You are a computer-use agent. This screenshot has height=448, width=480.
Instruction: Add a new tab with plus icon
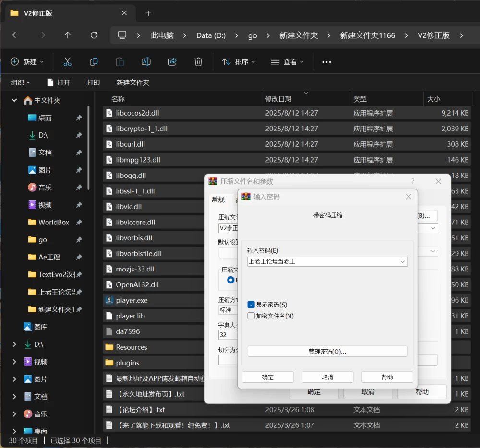click(x=148, y=13)
